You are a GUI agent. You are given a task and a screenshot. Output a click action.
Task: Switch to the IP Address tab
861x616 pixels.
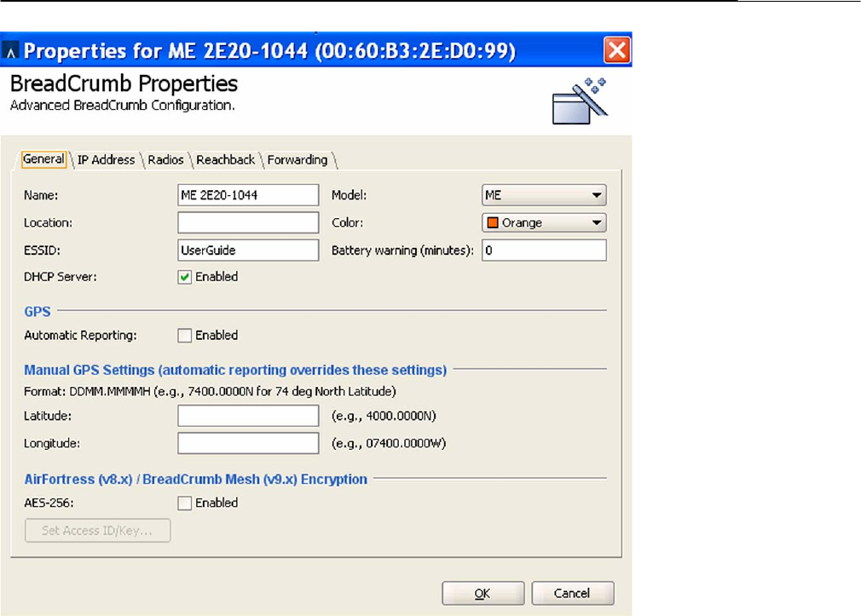pos(106,160)
